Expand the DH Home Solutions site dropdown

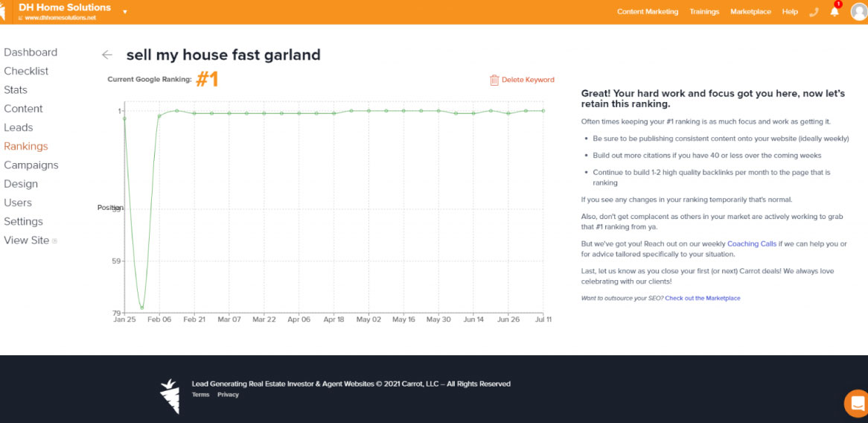(125, 12)
